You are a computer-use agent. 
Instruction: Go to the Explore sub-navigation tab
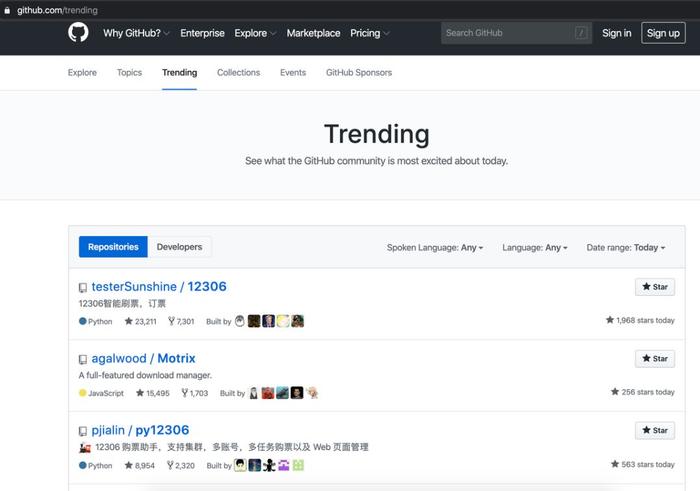click(x=82, y=72)
